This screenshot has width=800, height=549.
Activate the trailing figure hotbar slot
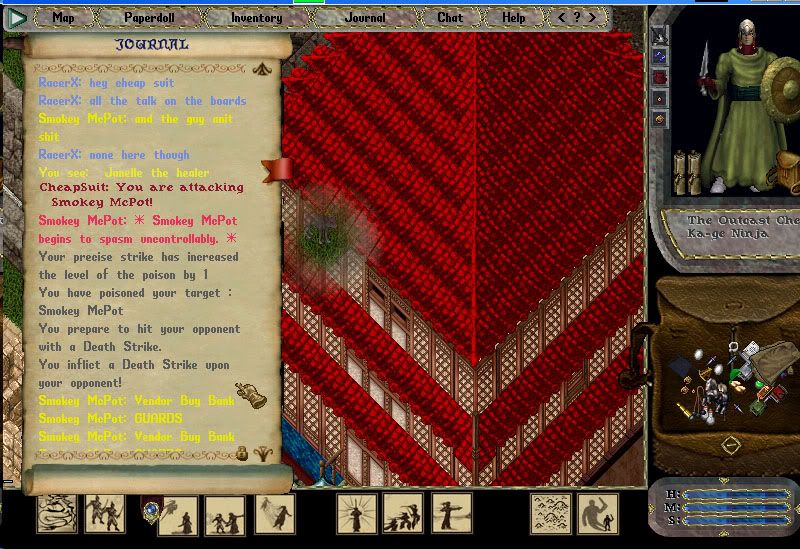click(275, 514)
